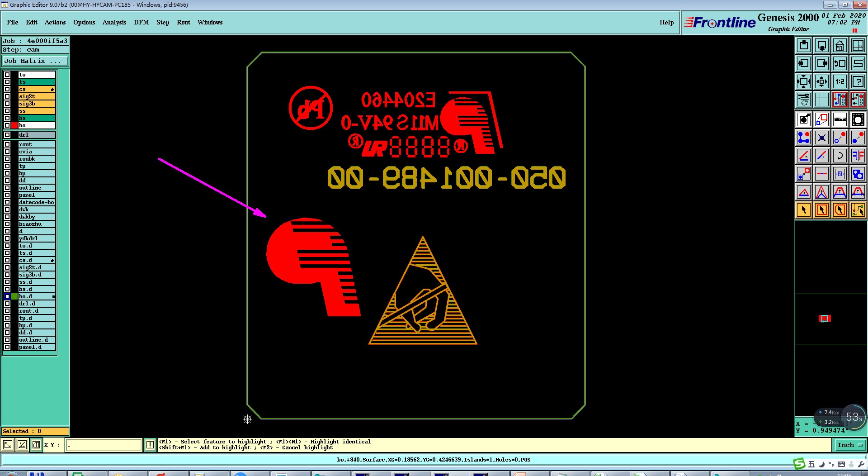The width and height of the screenshot is (868, 476).
Task: Click the connected blue nodes tool icon
Action: click(x=803, y=138)
